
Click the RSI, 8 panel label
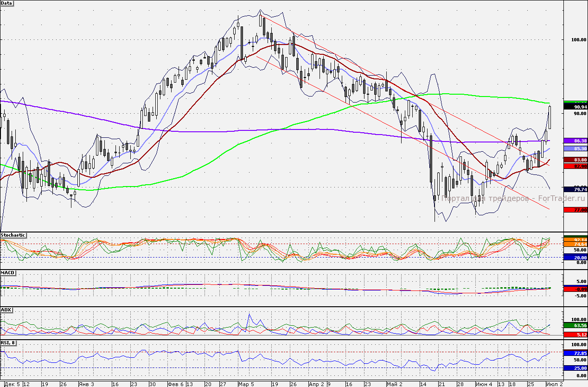9,342
